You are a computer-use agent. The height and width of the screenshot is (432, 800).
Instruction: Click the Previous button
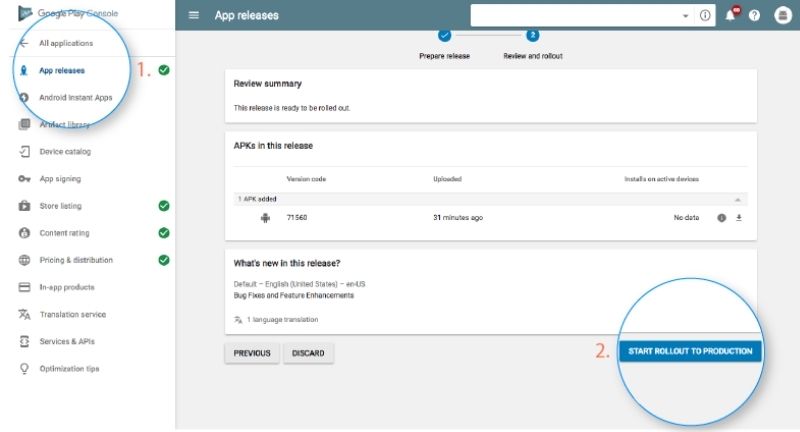pyautogui.click(x=252, y=353)
